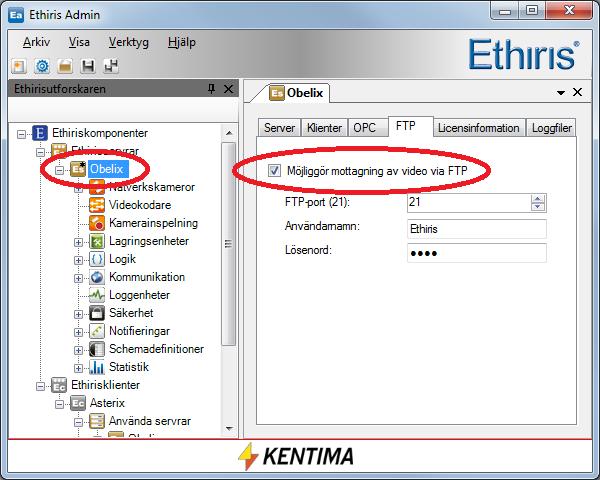Collapse the Använda servrar node
600x480 pixels.
point(78,422)
